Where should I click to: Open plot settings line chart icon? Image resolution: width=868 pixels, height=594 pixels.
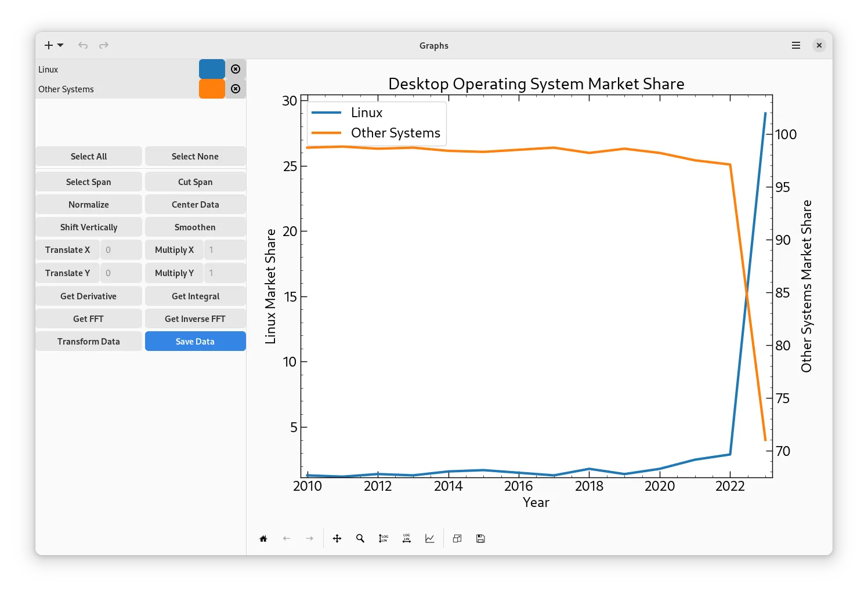point(430,538)
